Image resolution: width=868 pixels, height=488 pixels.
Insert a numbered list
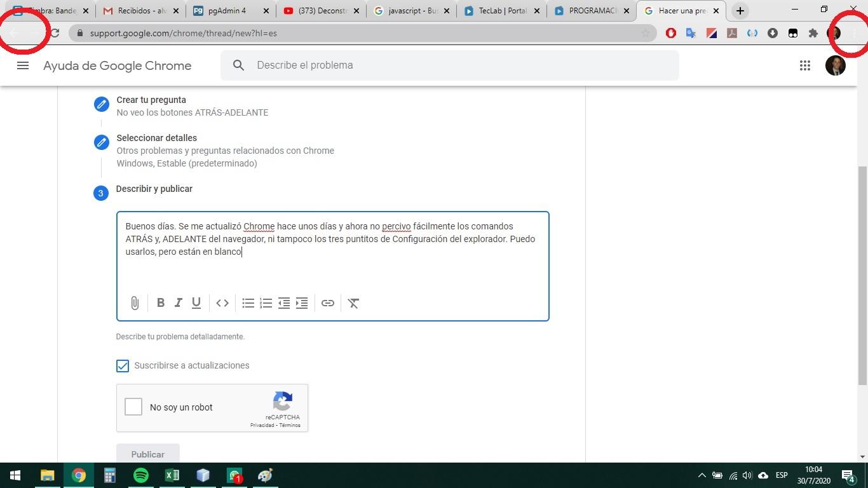click(x=266, y=303)
